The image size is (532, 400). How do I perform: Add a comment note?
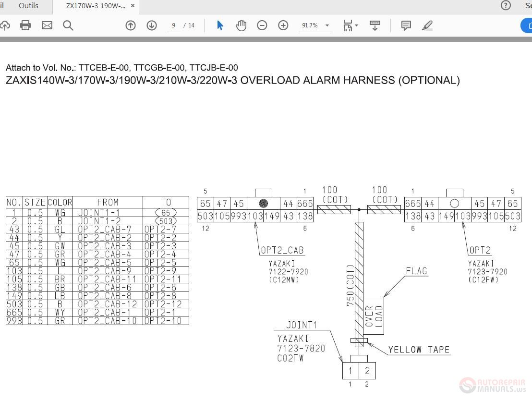(x=406, y=25)
